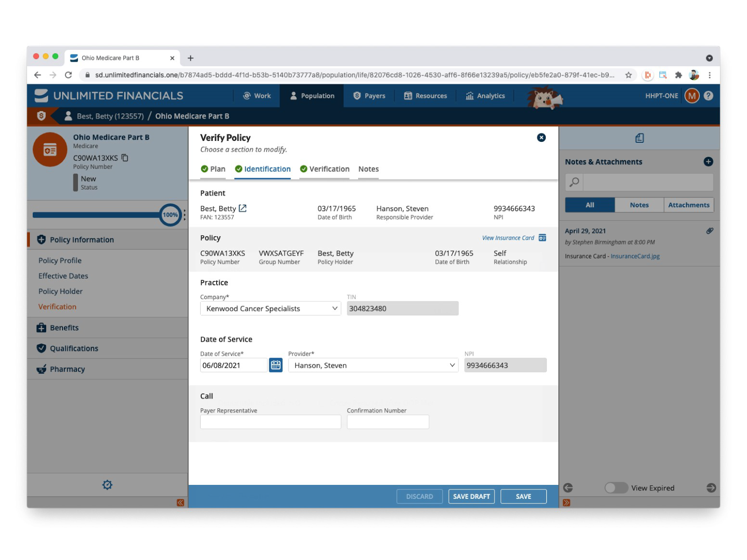Open policy settings with the gear icon
This screenshot has height=560, width=747.
pyautogui.click(x=107, y=484)
